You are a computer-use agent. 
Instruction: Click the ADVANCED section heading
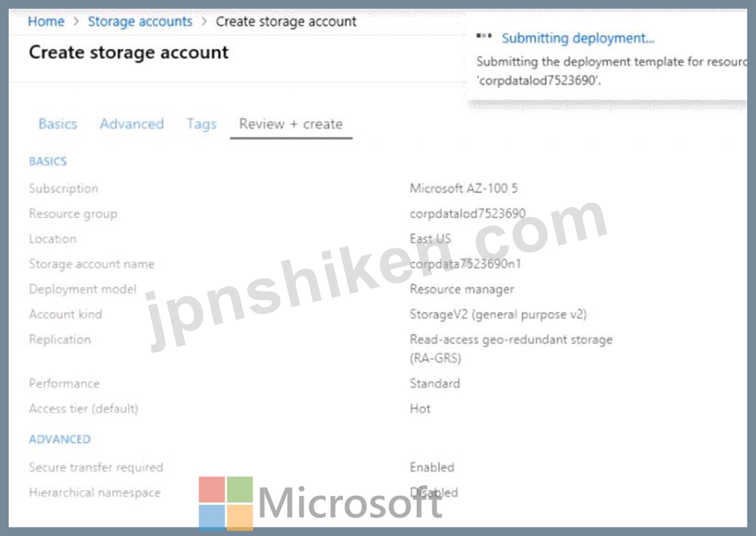point(60,439)
